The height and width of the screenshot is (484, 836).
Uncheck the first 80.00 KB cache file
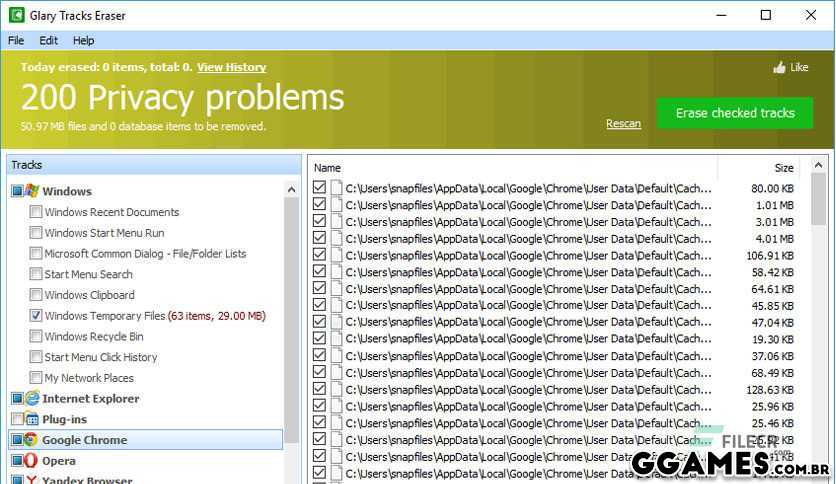coord(320,188)
